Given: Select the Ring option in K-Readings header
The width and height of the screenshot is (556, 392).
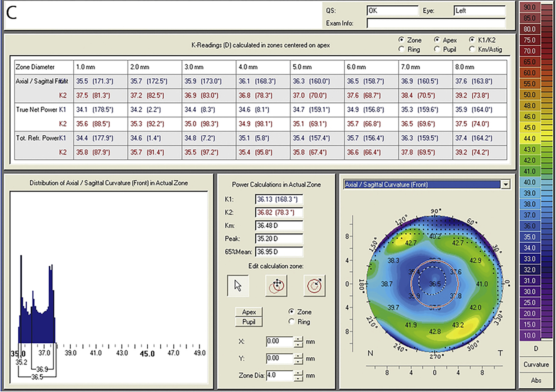Looking at the screenshot, I should pos(401,49).
